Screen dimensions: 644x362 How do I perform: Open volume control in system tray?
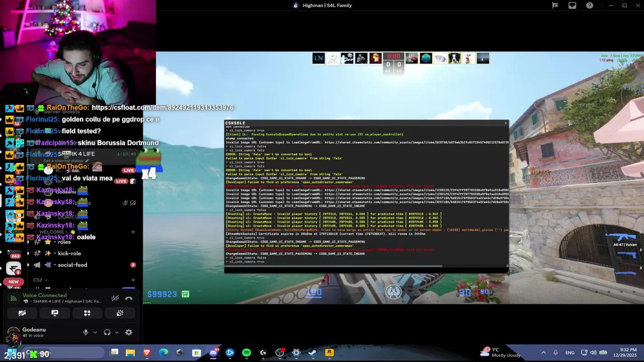593,353
